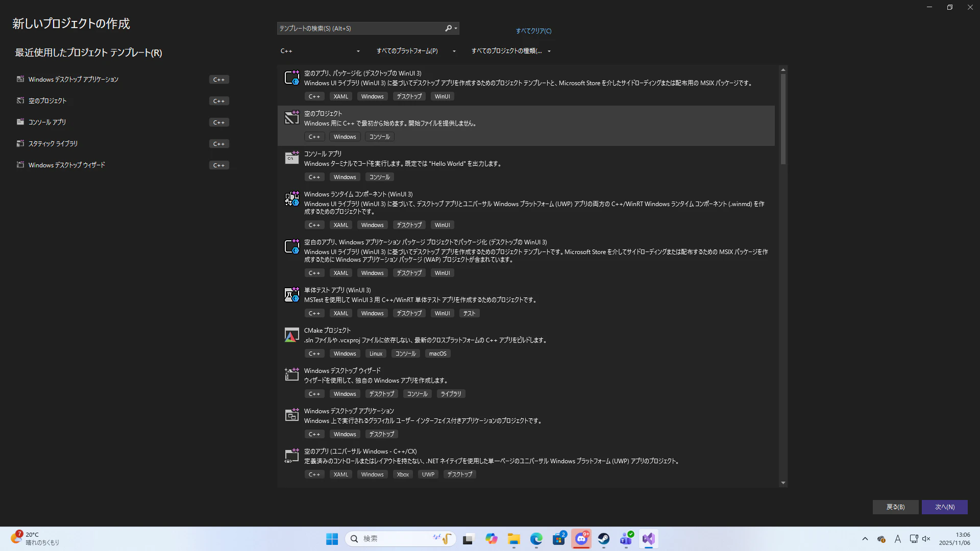Click the CMake プロジェクト template icon
980x551 pixels.
coord(291,335)
